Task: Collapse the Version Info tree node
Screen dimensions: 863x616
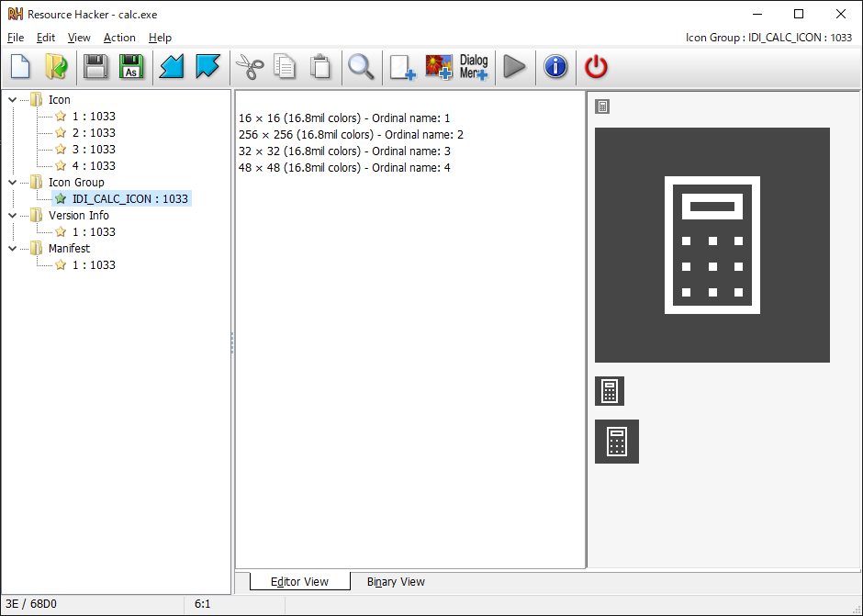Action: click(12, 216)
